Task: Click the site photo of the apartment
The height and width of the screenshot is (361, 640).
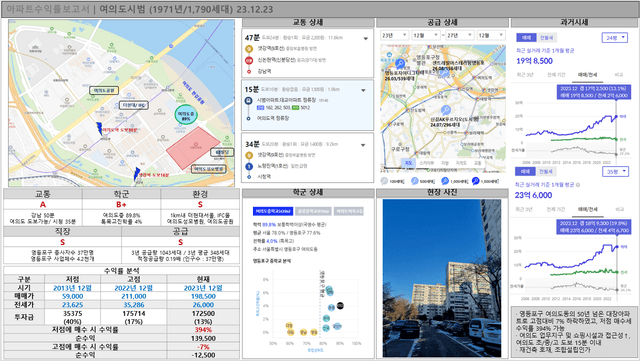Action: [x=442, y=278]
